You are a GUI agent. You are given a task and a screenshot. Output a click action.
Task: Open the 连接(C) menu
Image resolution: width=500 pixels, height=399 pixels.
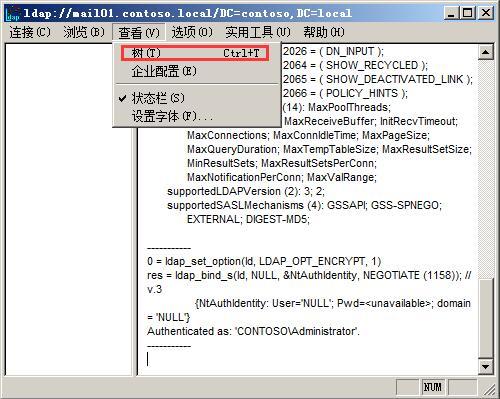pyautogui.click(x=30, y=32)
